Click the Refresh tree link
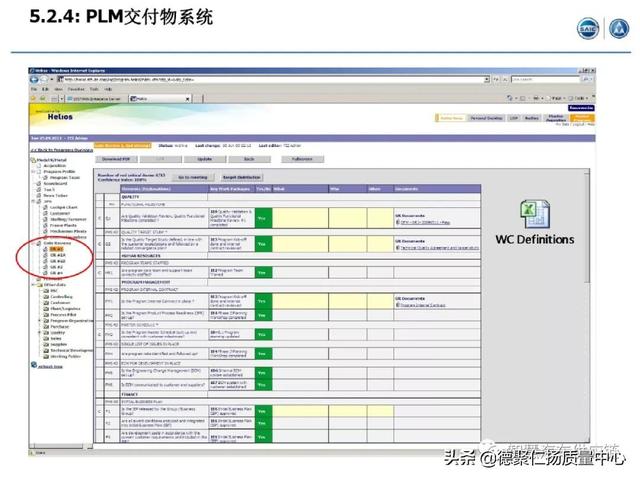Image resolution: width=640 pixels, height=480 pixels. pyautogui.click(x=50, y=367)
